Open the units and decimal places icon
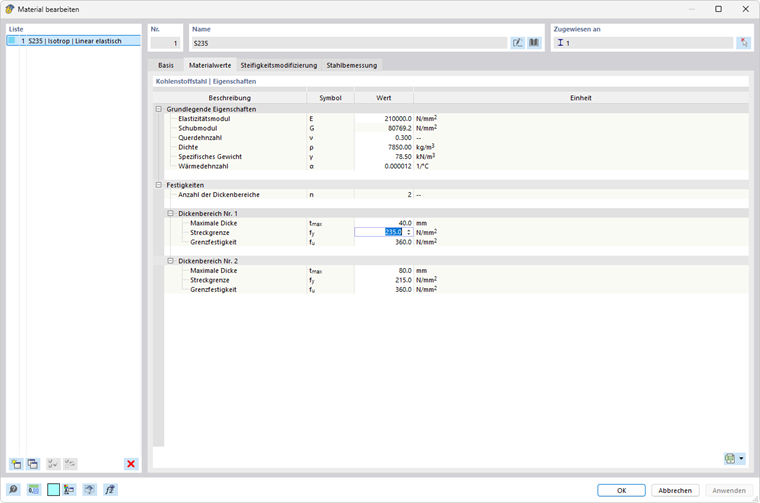Screen dimensions: 760x503 (33, 489)
